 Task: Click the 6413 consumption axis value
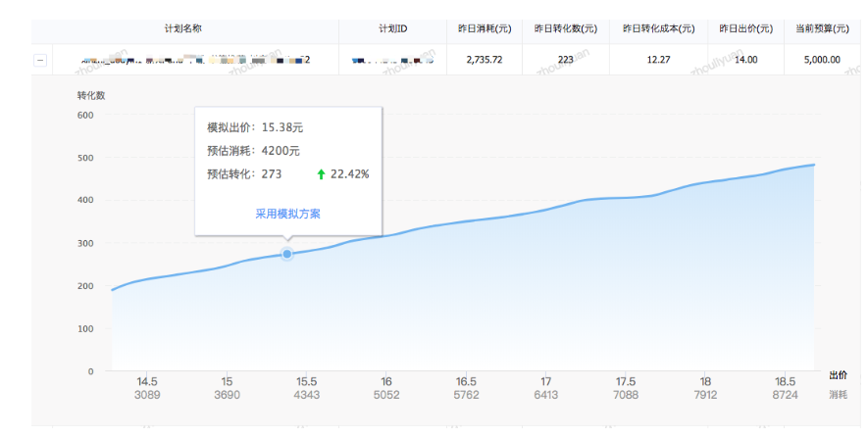tap(546, 395)
